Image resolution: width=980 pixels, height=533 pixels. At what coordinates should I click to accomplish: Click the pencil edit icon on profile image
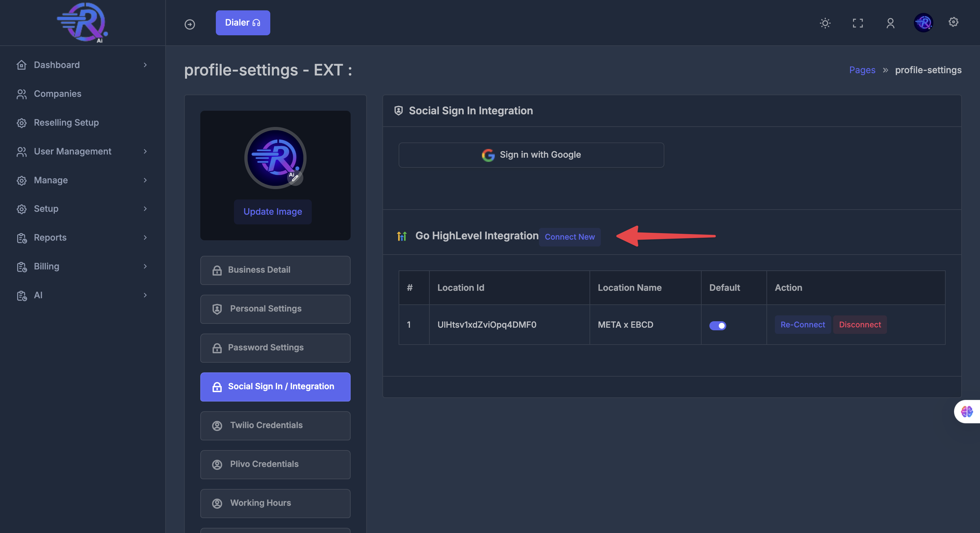pyautogui.click(x=295, y=178)
